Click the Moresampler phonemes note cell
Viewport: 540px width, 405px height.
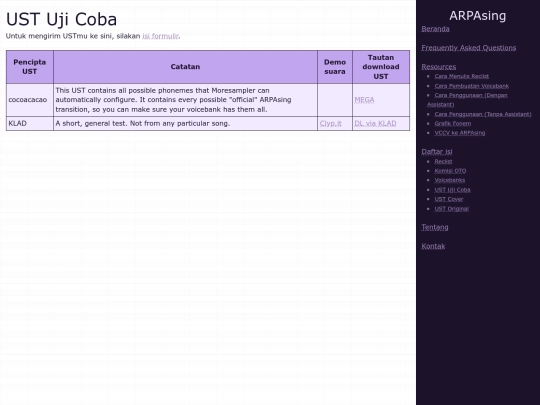185,100
